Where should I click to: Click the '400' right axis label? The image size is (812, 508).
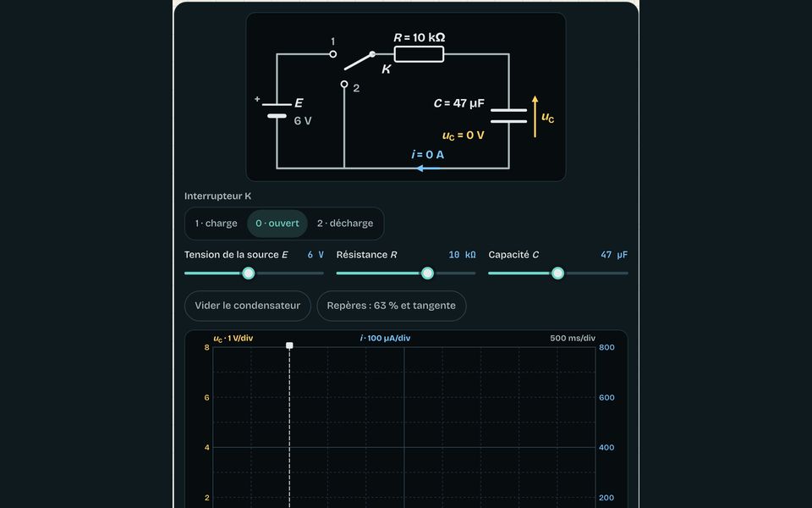[607, 447]
